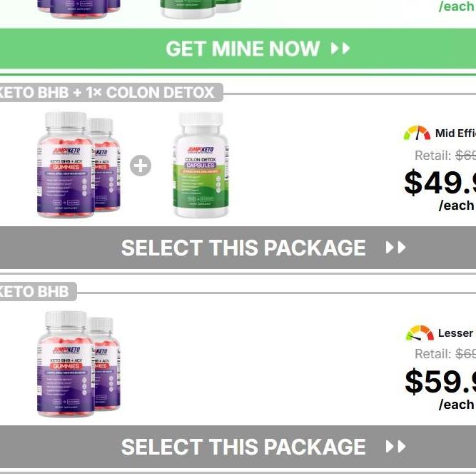Select the Keto BHB + Colon Detox package button

point(238,248)
